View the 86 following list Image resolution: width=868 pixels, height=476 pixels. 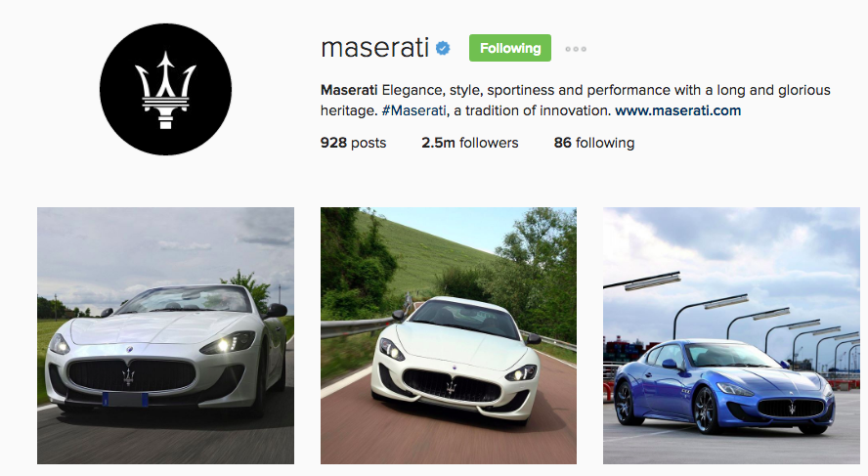point(594,143)
